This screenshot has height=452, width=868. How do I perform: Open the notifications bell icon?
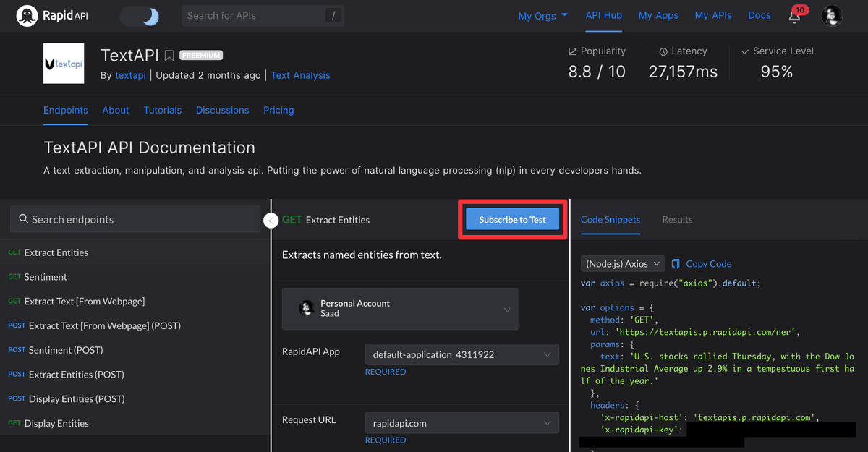click(795, 16)
